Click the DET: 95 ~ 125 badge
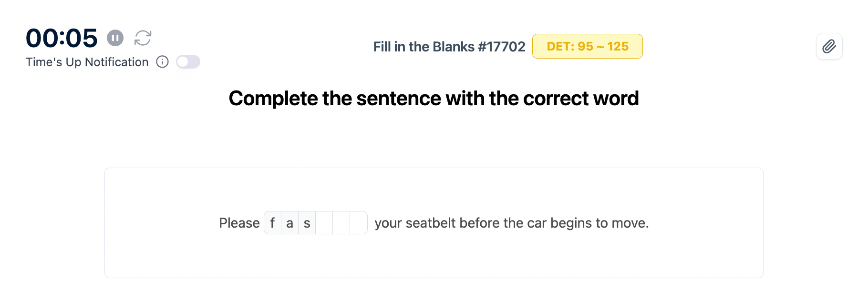 tap(587, 46)
